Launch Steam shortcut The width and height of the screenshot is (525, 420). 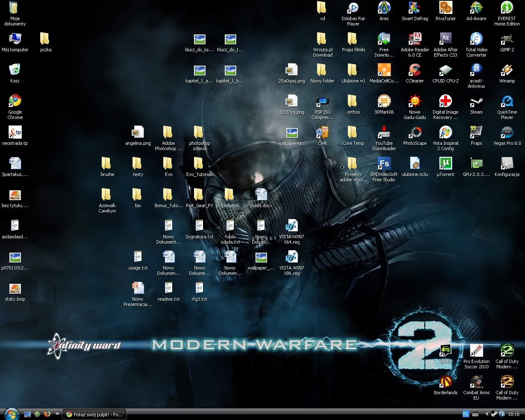tap(476, 104)
